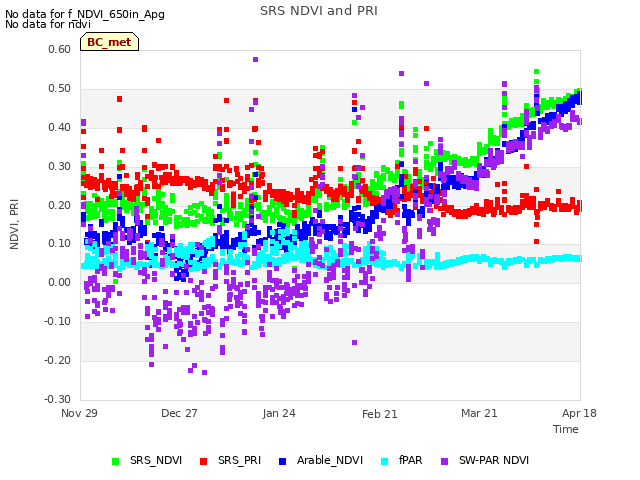The width and height of the screenshot is (640, 480).
Task: Click the Apr 18 x-axis tick label
Action: [579, 413]
